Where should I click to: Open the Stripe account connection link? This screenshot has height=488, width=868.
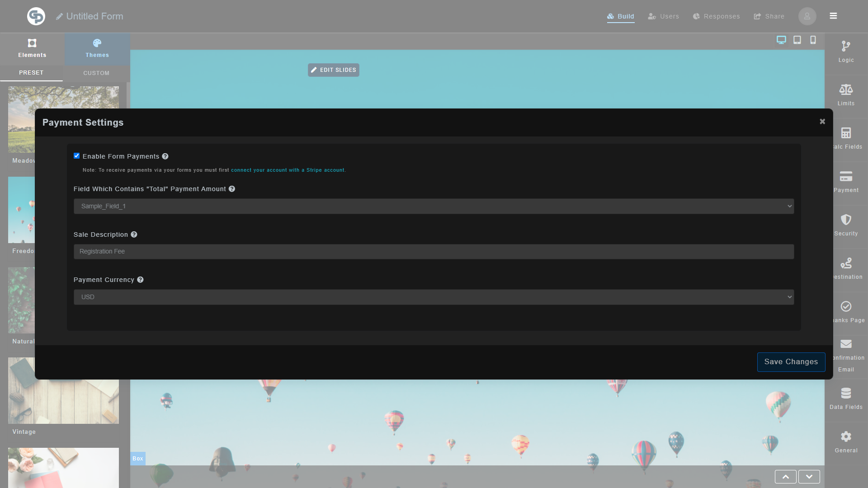click(288, 170)
